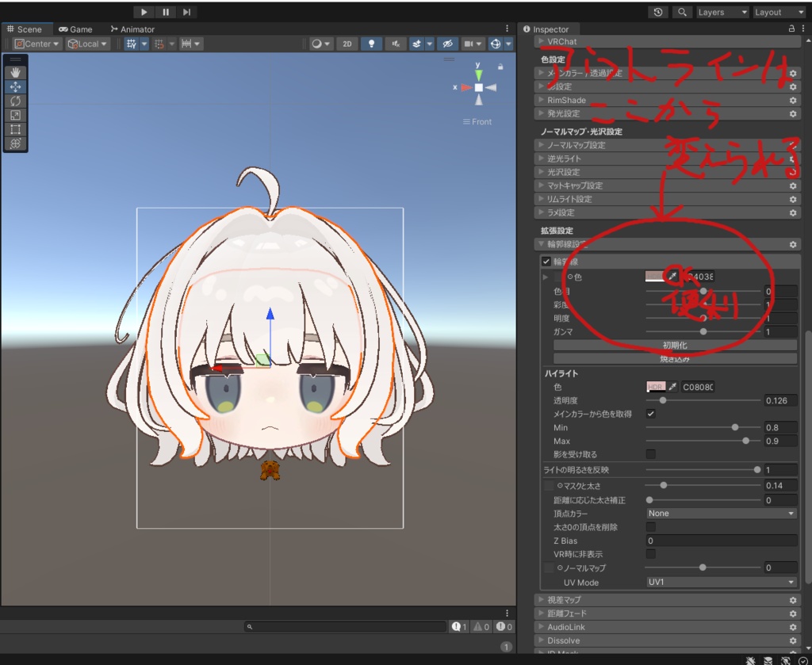Viewport: 812px width, 665px height.
Task: Toggle the scene gizmo rotation lock
Action: click(500, 67)
